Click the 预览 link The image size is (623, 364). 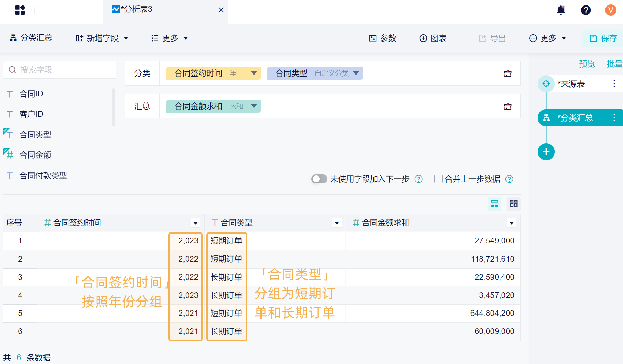point(587,64)
